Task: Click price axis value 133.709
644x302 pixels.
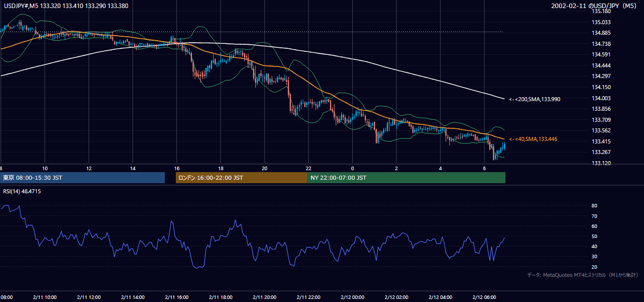Action: coord(601,120)
